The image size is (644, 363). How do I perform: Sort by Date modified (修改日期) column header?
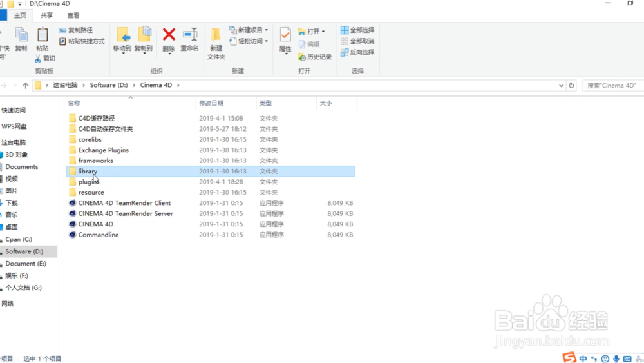tap(211, 103)
